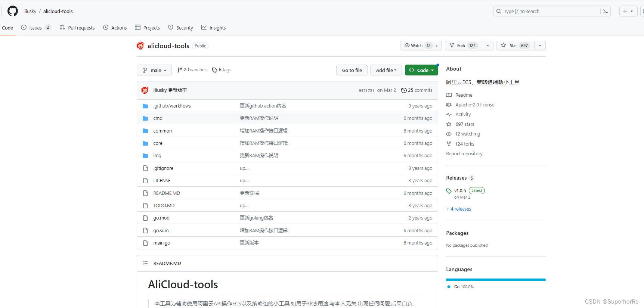Open the + 4 releases link
This screenshot has height=308, width=644.
click(x=459, y=209)
